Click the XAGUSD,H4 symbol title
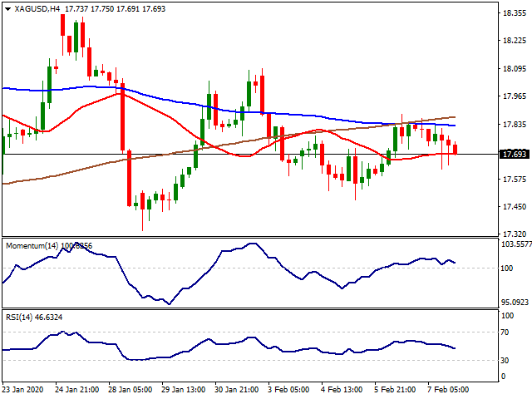Image resolution: width=532 pixels, height=399 pixels. (x=37, y=9)
